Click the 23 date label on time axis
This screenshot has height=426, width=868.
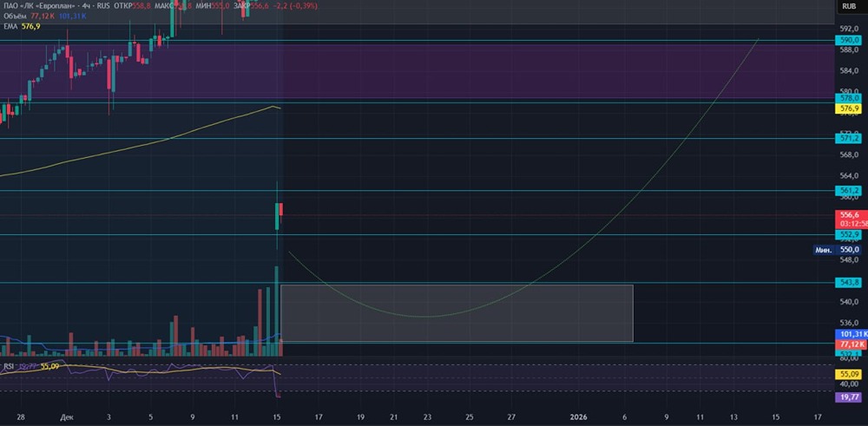coord(427,416)
